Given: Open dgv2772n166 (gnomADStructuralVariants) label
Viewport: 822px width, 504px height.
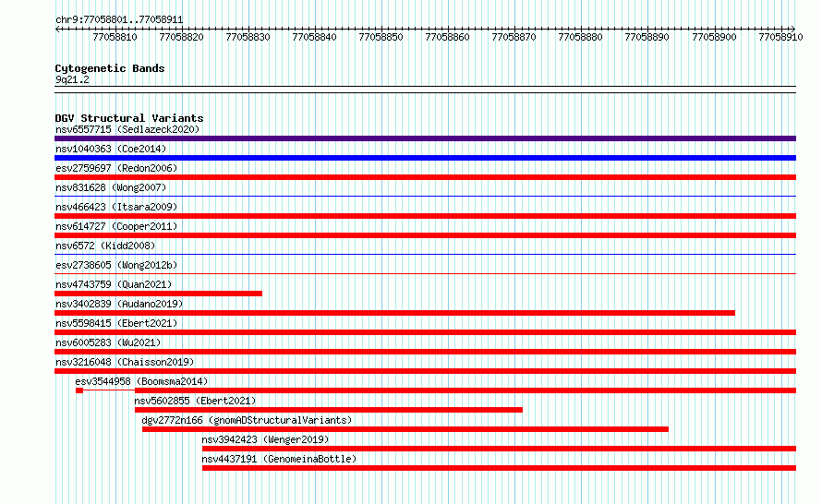Looking at the screenshot, I should point(247,420).
